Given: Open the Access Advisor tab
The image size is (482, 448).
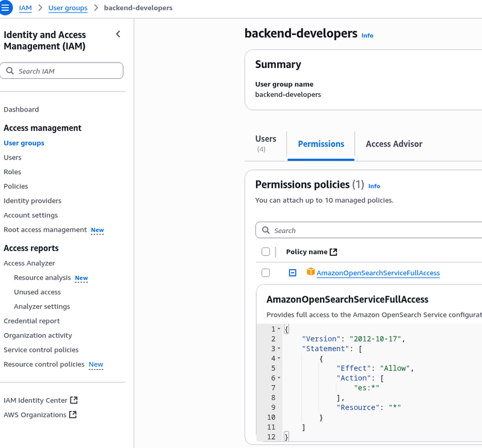Looking at the screenshot, I should coord(393,144).
